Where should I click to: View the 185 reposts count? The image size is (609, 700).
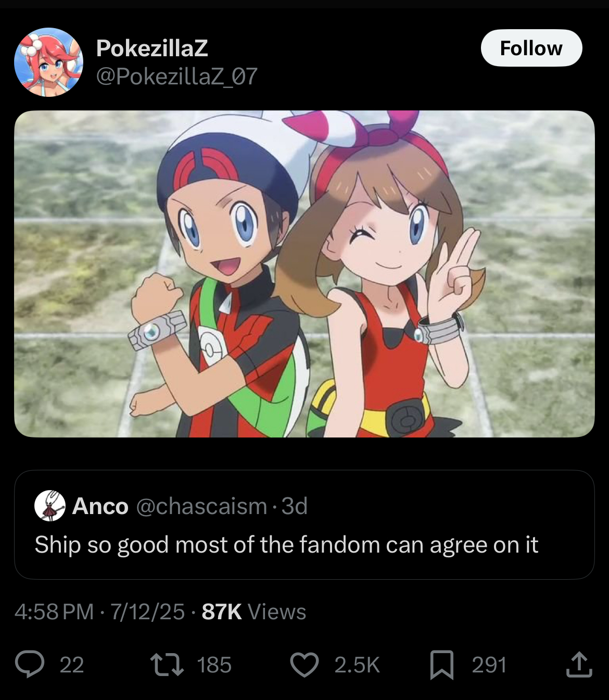214,665
